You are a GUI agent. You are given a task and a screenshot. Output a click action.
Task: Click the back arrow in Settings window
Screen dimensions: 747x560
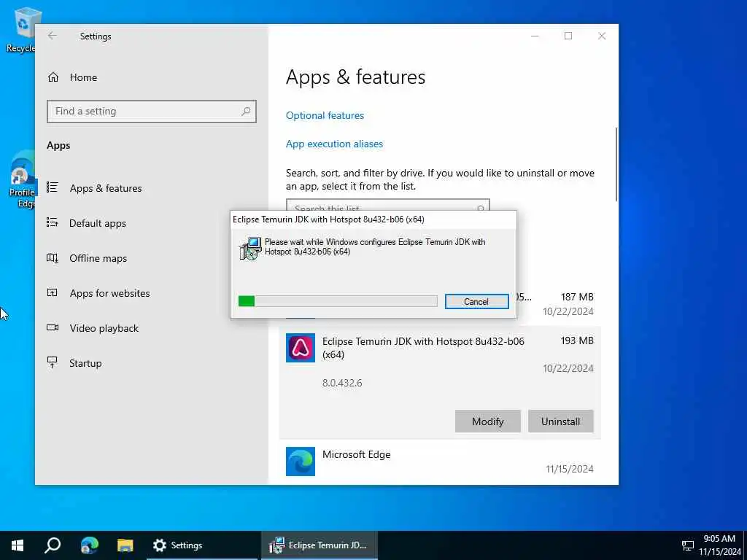point(52,36)
